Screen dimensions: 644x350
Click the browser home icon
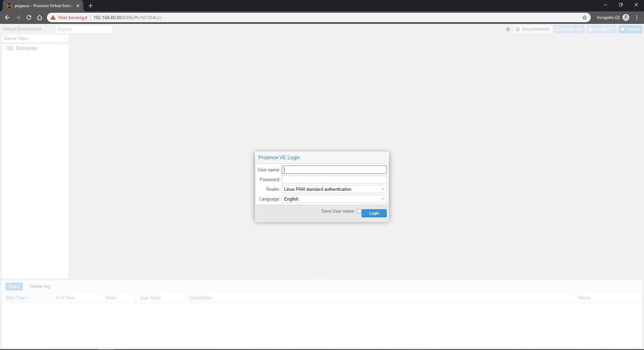(x=40, y=17)
